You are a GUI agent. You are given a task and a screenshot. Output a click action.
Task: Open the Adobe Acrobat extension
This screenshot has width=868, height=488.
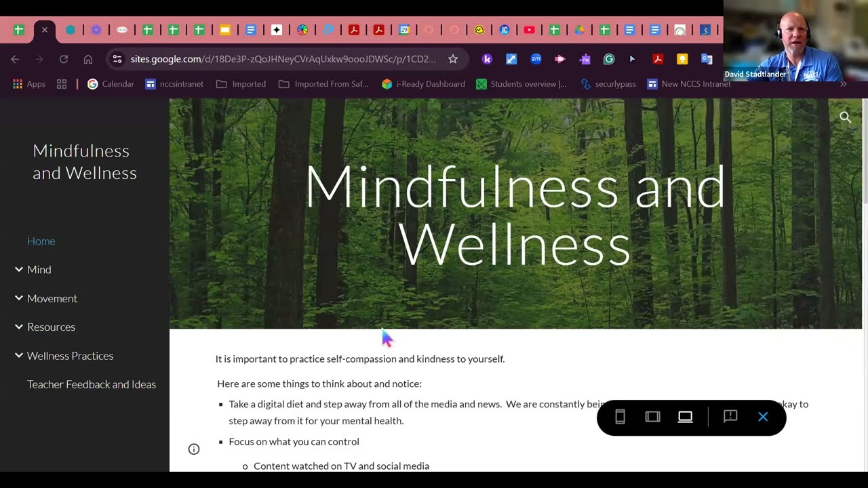(x=658, y=59)
